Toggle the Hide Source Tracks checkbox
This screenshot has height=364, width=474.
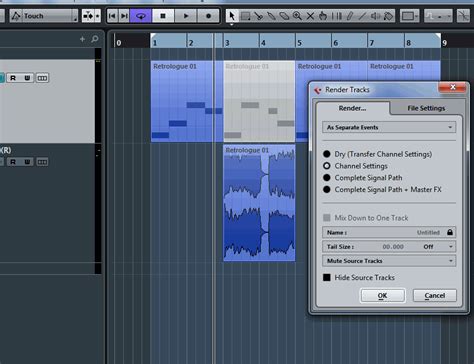pyautogui.click(x=327, y=277)
